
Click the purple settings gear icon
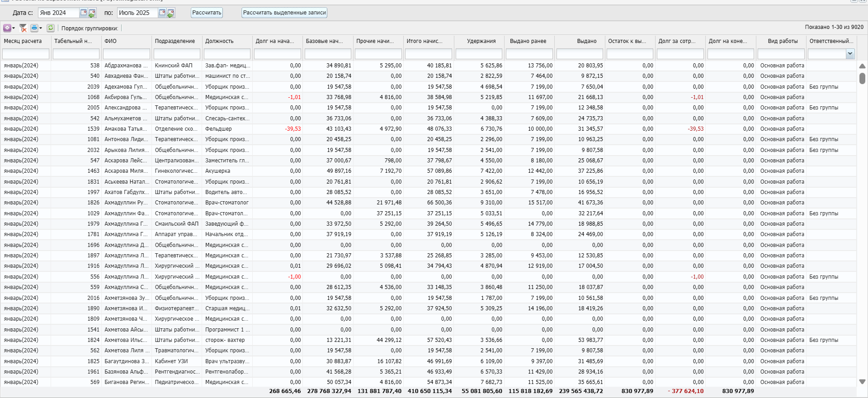point(7,28)
